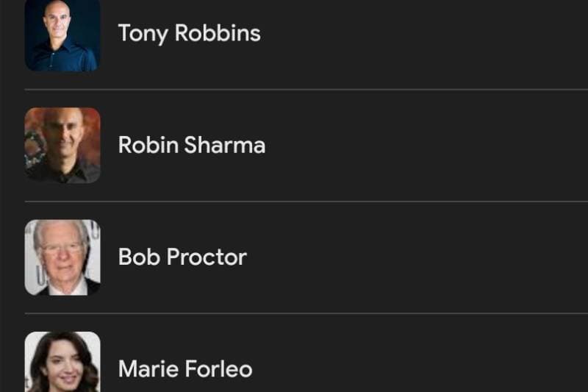Viewport: 588px width, 392px height.
Task: Choose the Marie Forleo list row
Action: click(306, 353)
